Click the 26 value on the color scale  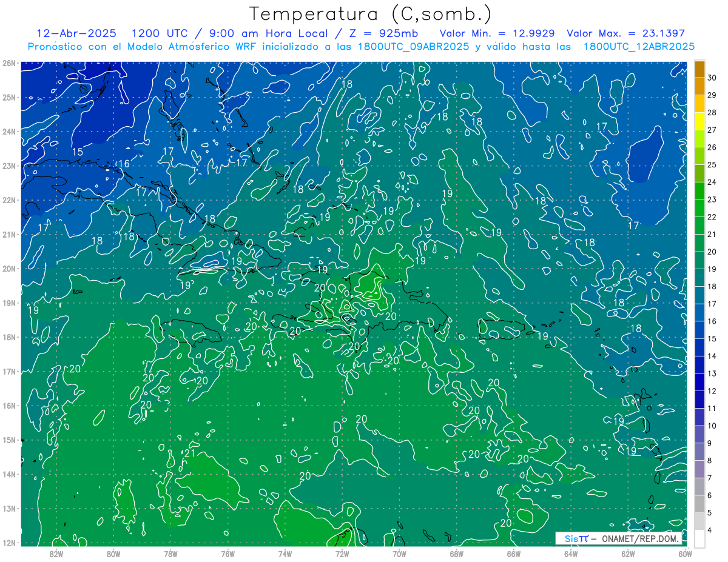point(712,147)
